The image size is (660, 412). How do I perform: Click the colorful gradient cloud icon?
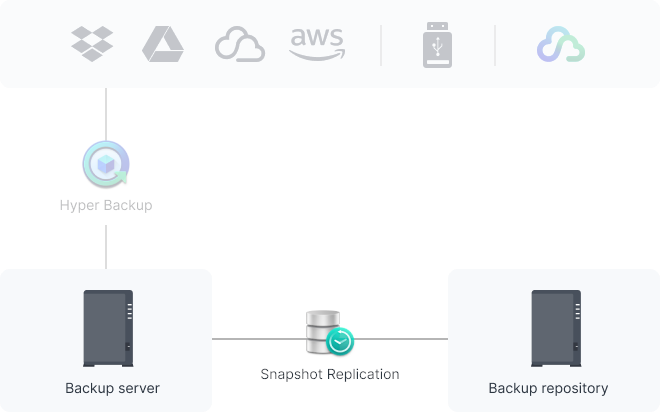coord(561,44)
